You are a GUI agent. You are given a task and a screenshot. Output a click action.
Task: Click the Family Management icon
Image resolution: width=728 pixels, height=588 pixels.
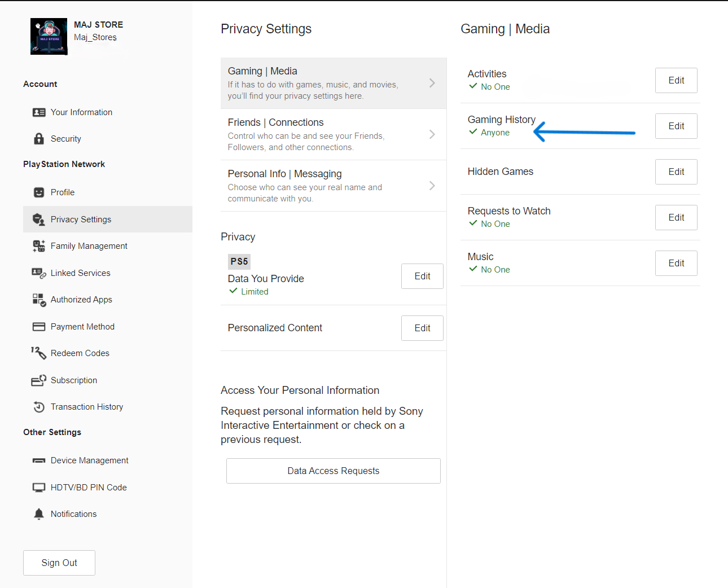click(x=39, y=246)
